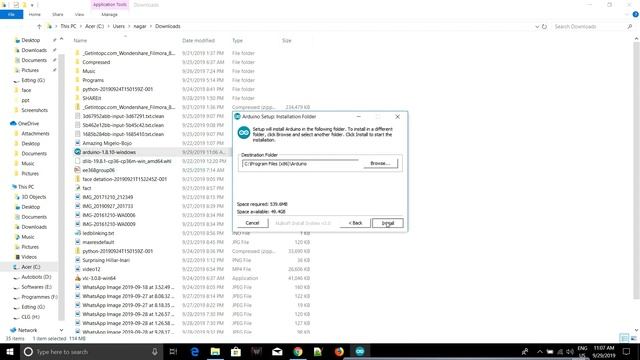Sort files by Size column
Image resolution: width=640 pixels, height=360 pixels.
click(x=287, y=40)
